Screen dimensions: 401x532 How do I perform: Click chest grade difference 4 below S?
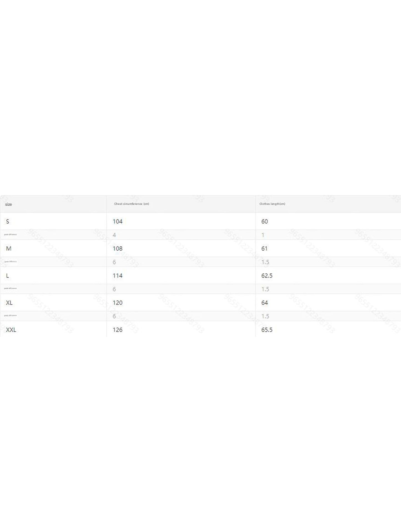pyautogui.click(x=114, y=235)
